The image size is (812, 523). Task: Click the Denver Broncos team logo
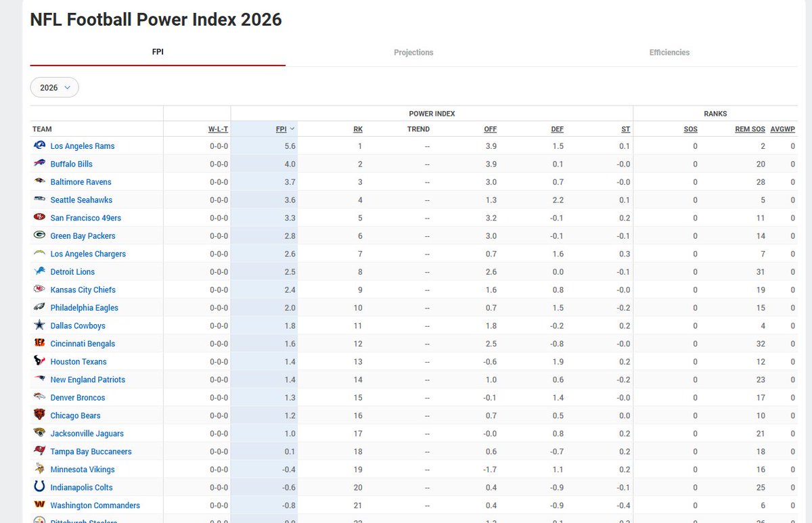[39, 397]
